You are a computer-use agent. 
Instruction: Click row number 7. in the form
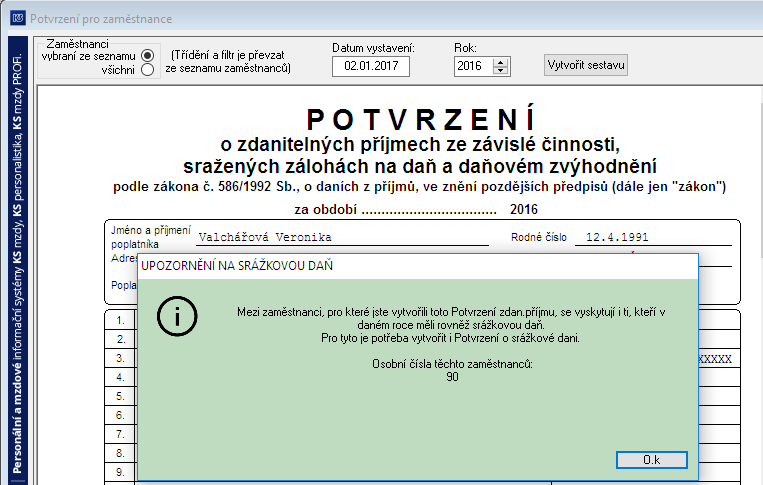(121, 434)
